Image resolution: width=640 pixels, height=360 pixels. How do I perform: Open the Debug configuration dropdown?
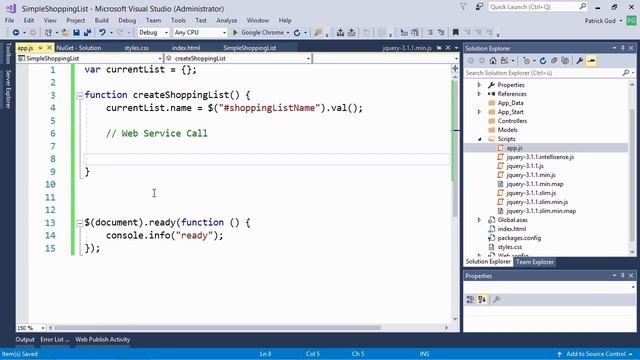(153, 32)
